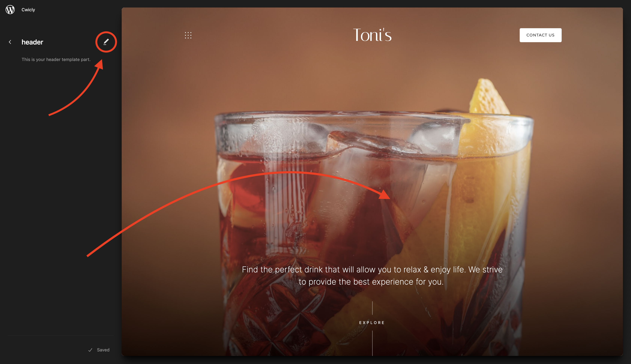
Task: Select the header title text
Action: click(x=32, y=42)
